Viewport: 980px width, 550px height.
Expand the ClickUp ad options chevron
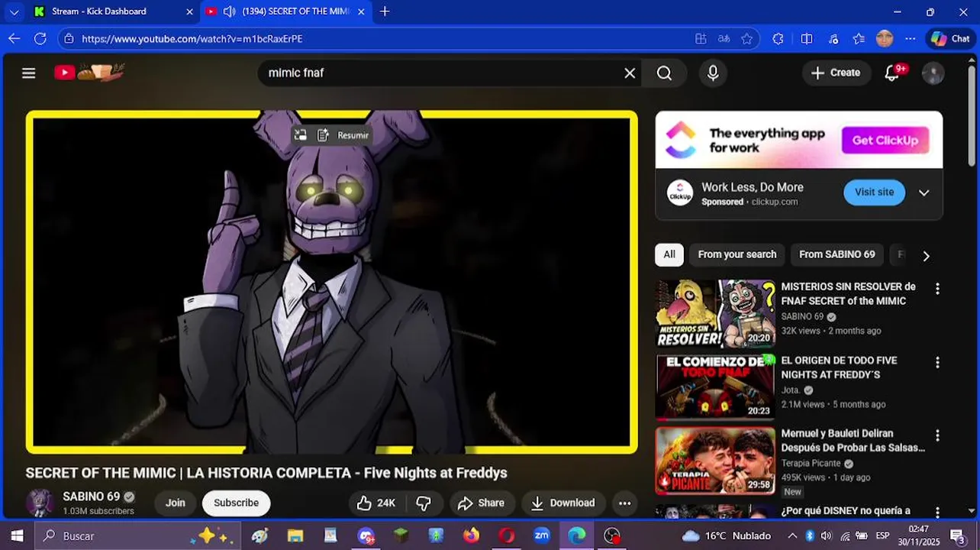[x=924, y=192]
